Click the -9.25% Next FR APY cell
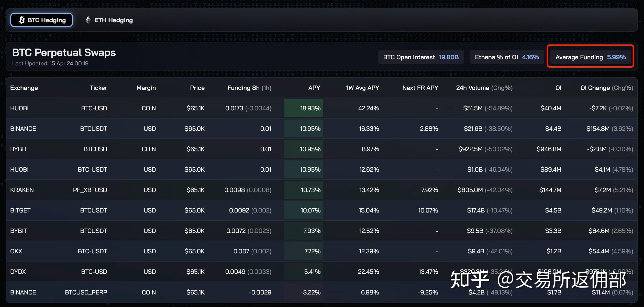Viewport: 644px width, 307px height. tap(428, 292)
